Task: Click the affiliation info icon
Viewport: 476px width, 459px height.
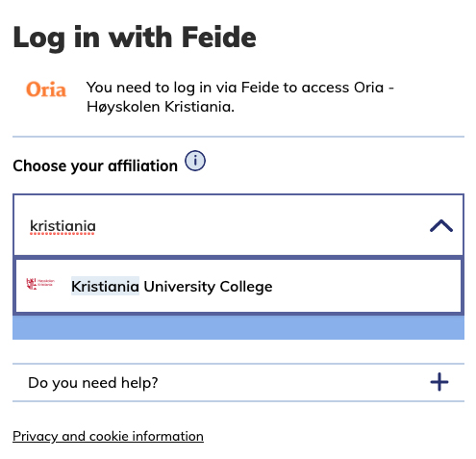Action: point(195,161)
